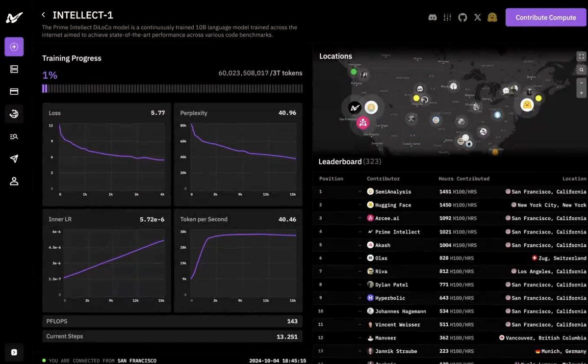Select the Johannes Hagemann leaderboard entry
Screen dimensions: 588x364
450,312
